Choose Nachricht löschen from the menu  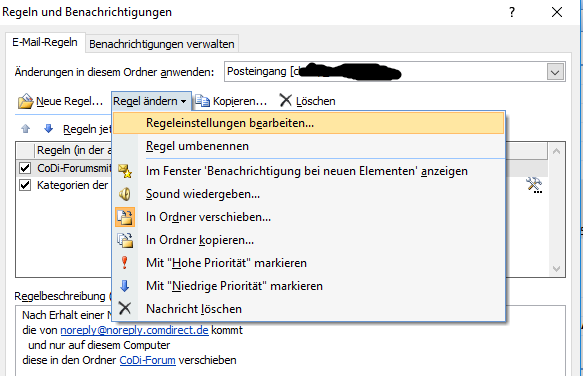pos(308,309)
